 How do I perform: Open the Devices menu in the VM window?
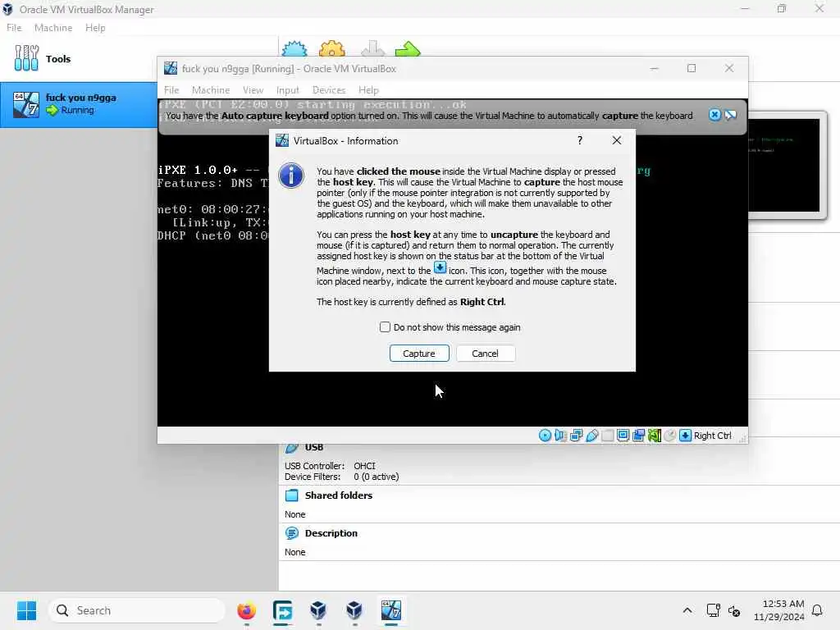pos(329,90)
